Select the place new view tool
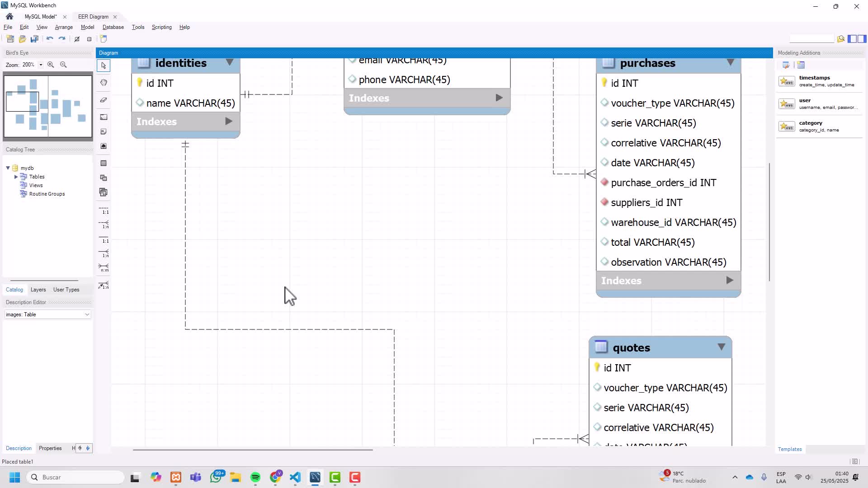The height and width of the screenshot is (488, 868). [104, 178]
